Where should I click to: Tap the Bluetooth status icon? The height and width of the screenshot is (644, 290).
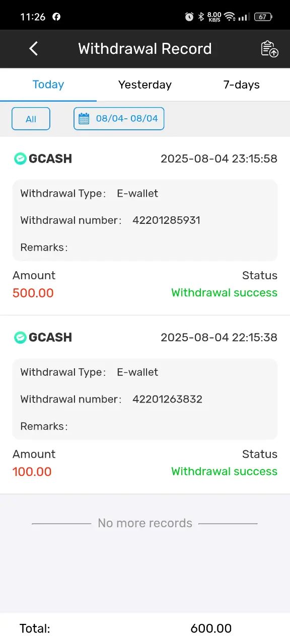click(x=201, y=17)
